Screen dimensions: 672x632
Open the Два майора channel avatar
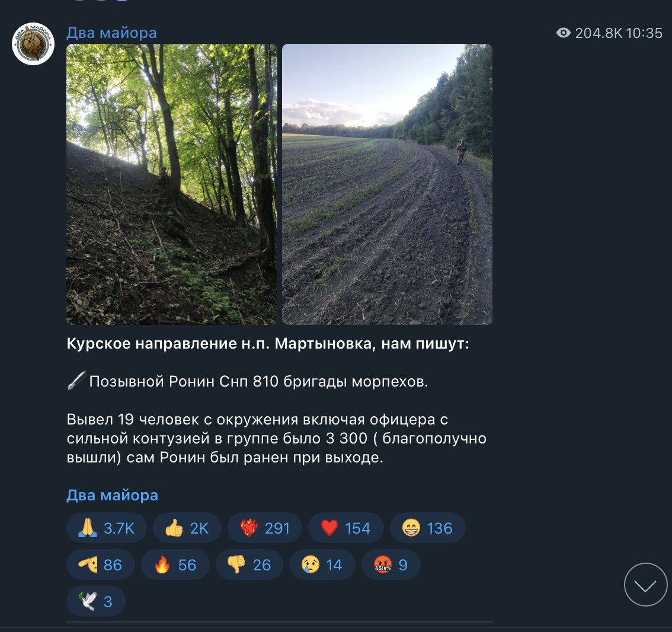tap(33, 44)
